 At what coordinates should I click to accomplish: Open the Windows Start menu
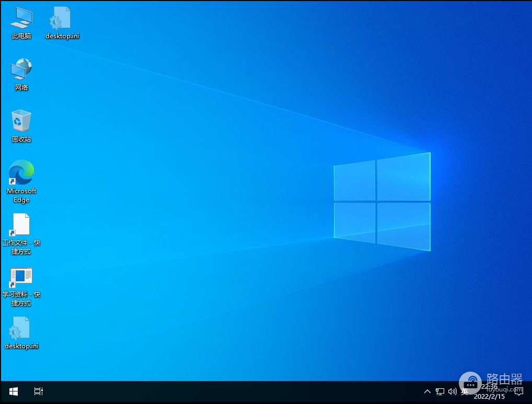coord(14,391)
